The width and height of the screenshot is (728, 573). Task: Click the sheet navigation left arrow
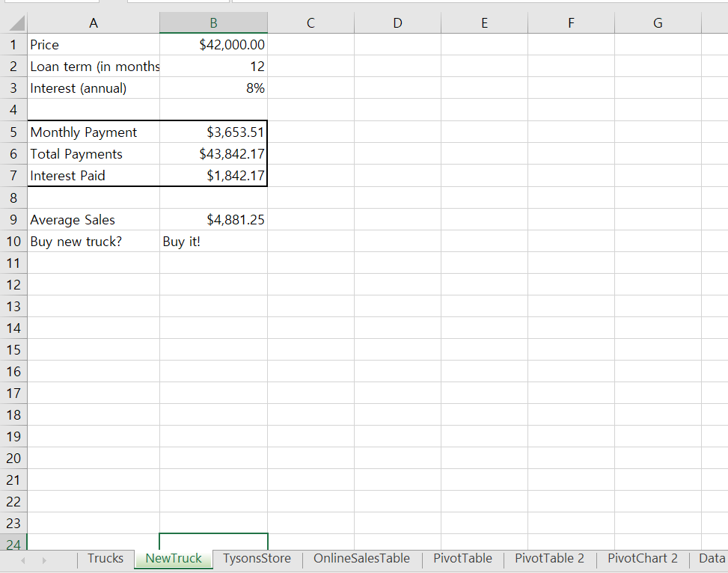[22, 559]
